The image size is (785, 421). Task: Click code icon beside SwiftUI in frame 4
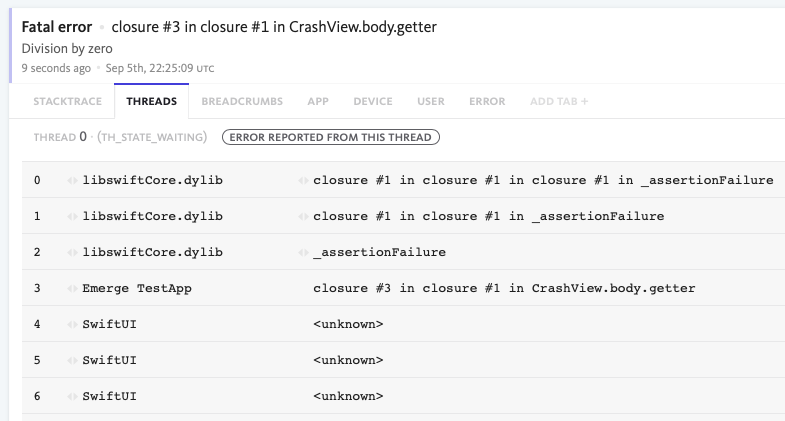click(x=72, y=324)
